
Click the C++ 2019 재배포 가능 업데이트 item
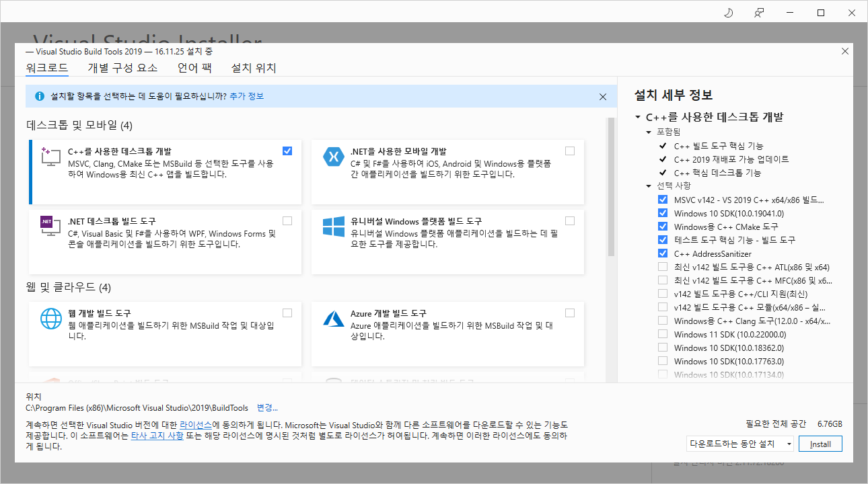[731, 159]
